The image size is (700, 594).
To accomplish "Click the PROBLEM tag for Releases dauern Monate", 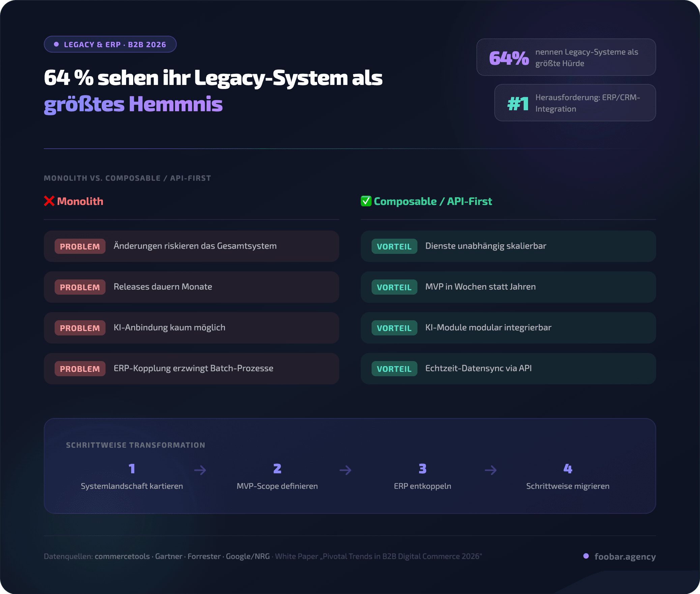I will [80, 287].
